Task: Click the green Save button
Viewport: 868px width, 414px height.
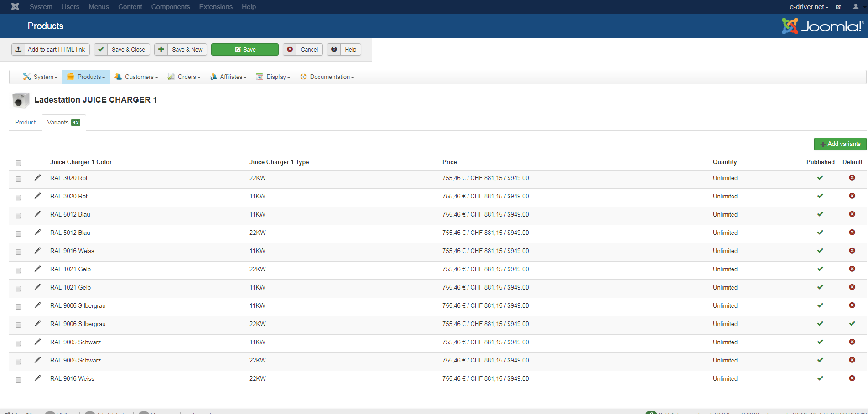Action: point(245,50)
